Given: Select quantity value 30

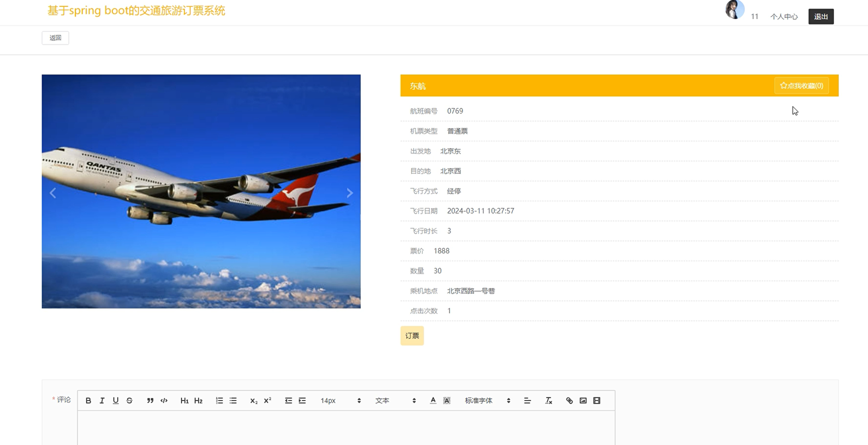Looking at the screenshot, I should tap(437, 271).
